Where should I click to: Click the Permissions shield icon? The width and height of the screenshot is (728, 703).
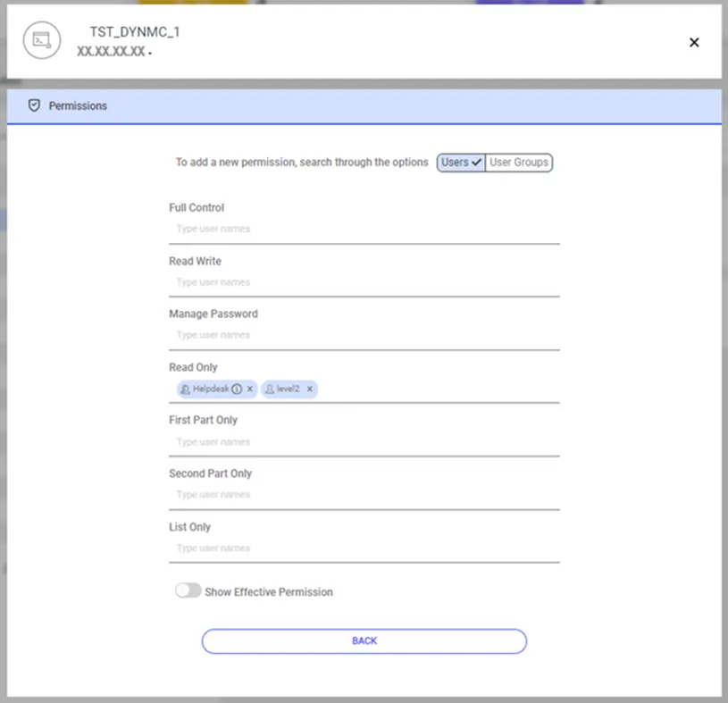(x=34, y=105)
